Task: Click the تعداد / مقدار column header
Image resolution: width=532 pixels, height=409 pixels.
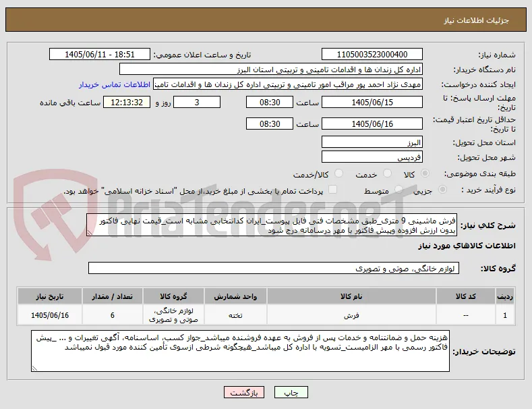Action: tap(113, 296)
